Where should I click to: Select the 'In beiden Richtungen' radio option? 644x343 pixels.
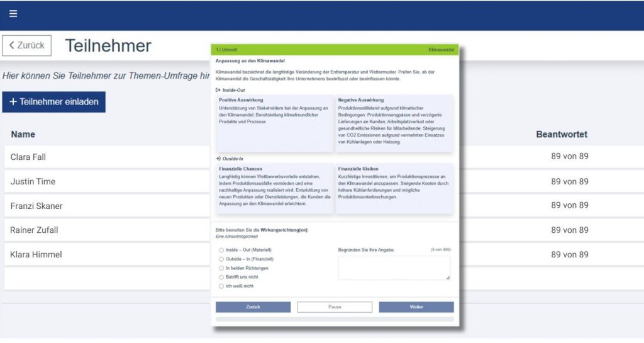tap(221, 268)
